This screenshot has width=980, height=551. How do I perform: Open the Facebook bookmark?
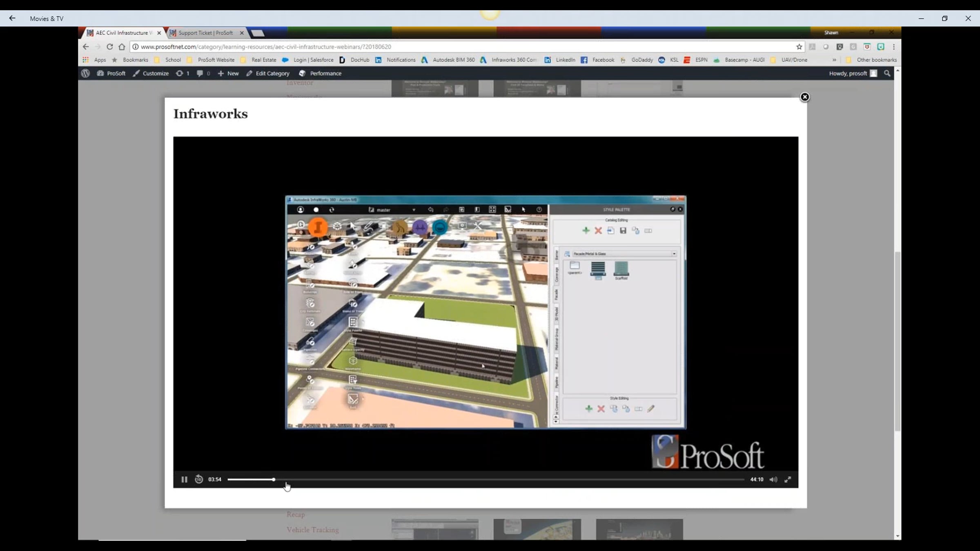click(x=598, y=60)
